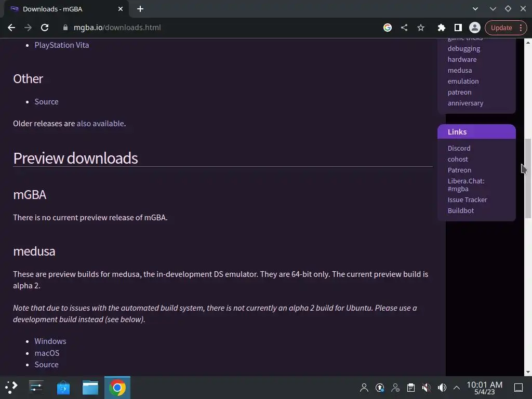Open the Source link under Other
Viewport: 532px width, 399px height.
46,102
